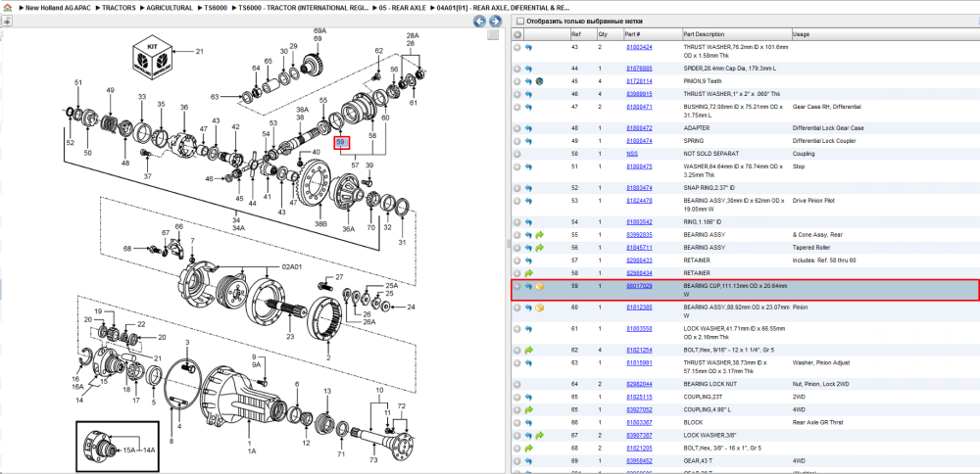Click the pin tool icon above the diagram
980x474 pixels.
point(6,21)
